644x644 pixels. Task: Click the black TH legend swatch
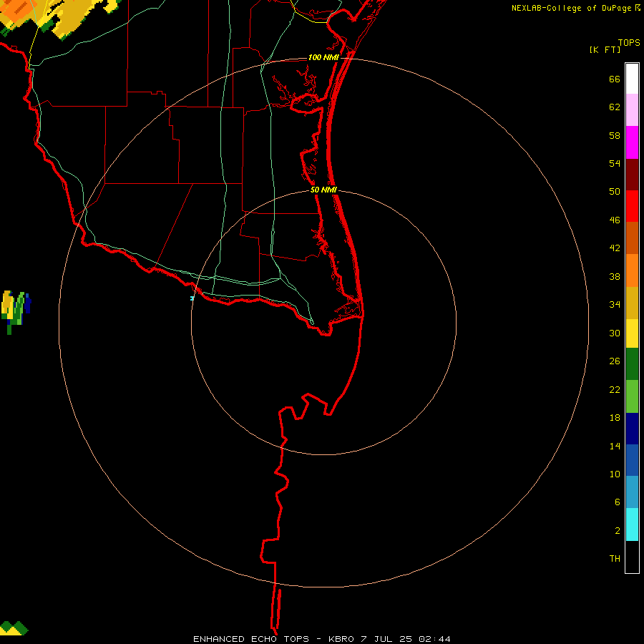click(632, 557)
